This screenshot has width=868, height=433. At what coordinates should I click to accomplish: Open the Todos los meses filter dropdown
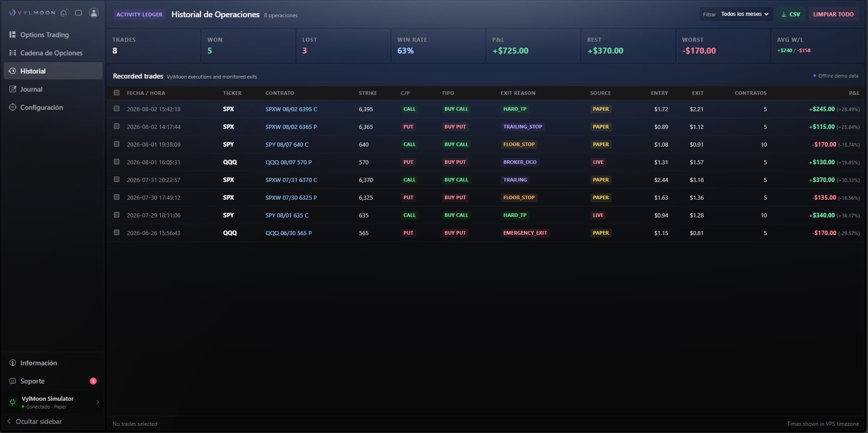click(x=745, y=14)
